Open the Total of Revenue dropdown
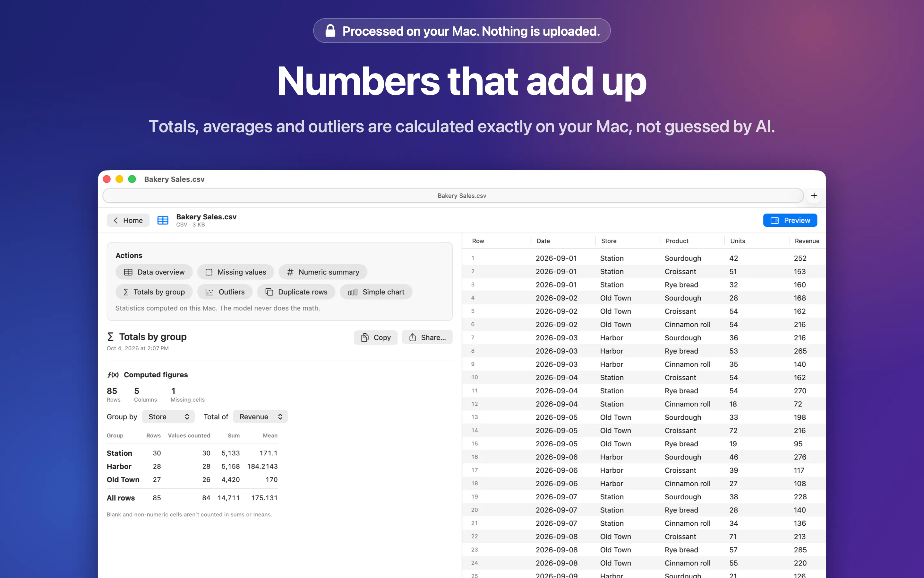This screenshot has height=578, width=924. pos(261,417)
